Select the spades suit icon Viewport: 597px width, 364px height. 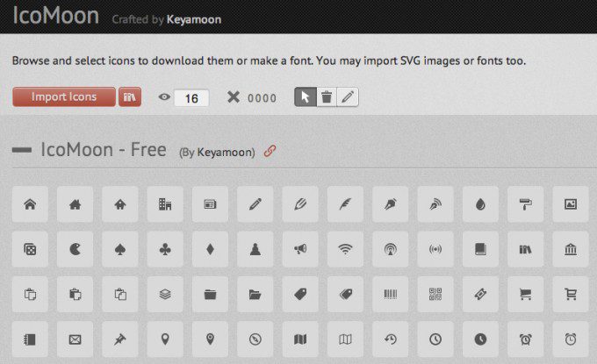point(120,249)
